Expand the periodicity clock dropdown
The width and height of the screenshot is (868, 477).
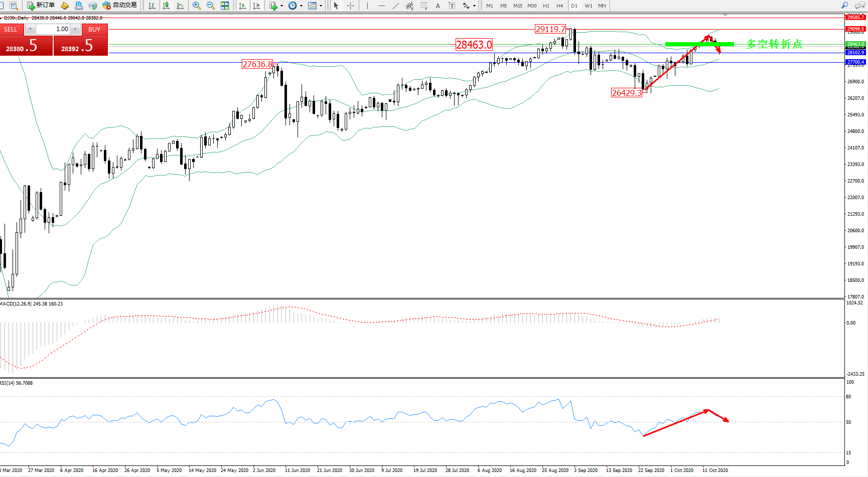tap(301, 6)
